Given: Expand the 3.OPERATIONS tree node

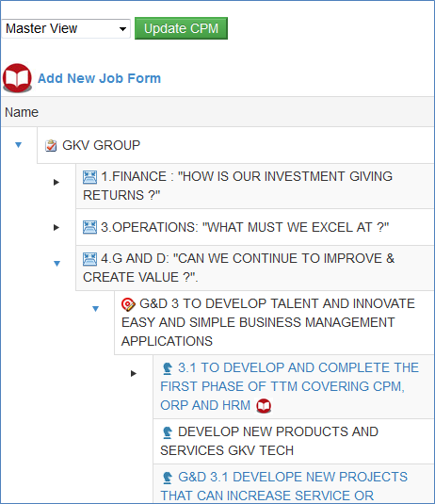Looking at the screenshot, I should 56,228.
